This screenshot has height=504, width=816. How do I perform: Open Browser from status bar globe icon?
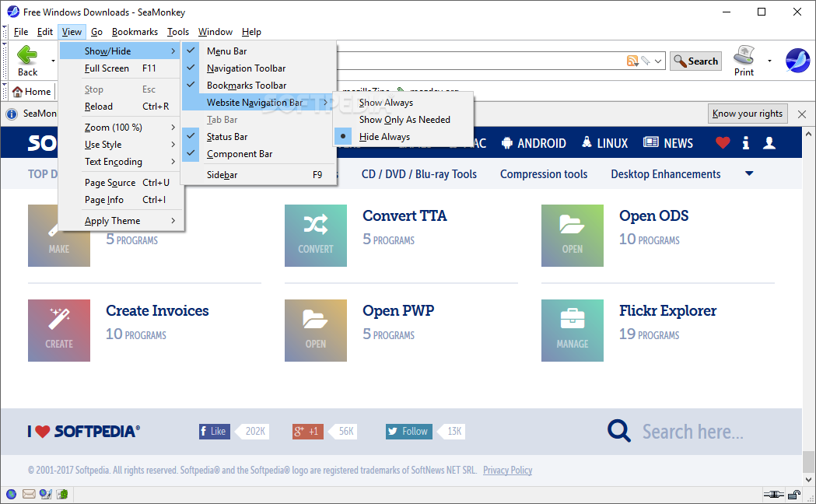click(11, 494)
